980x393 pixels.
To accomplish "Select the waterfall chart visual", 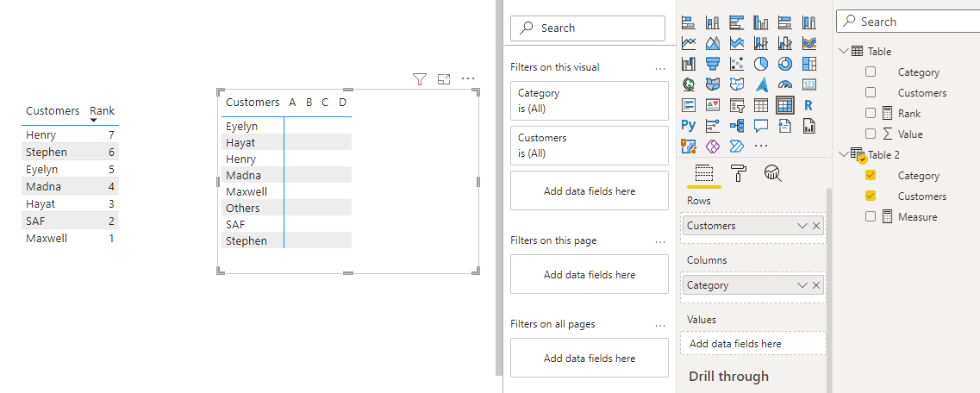I will point(688,64).
